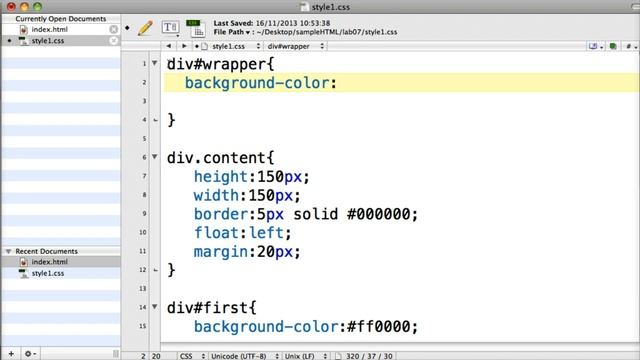Open the gear action menu below the sidebar
The width and height of the screenshot is (640, 360).
click(x=30, y=353)
